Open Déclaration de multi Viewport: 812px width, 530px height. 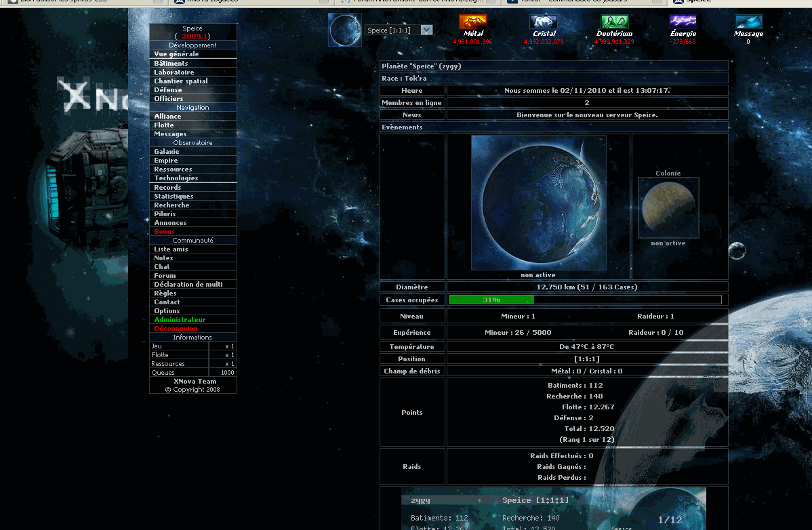[x=188, y=284]
